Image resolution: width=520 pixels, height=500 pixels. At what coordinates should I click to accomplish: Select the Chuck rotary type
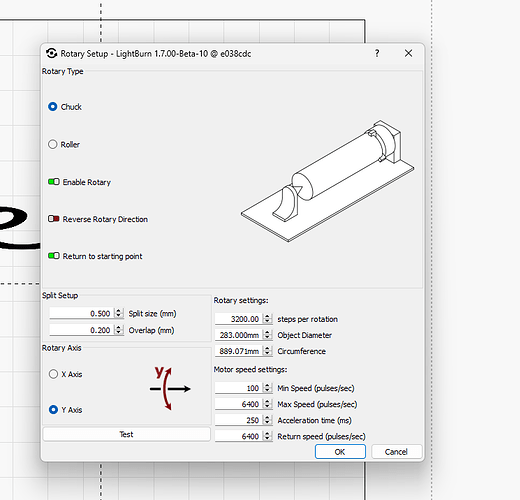[x=53, y=107]
